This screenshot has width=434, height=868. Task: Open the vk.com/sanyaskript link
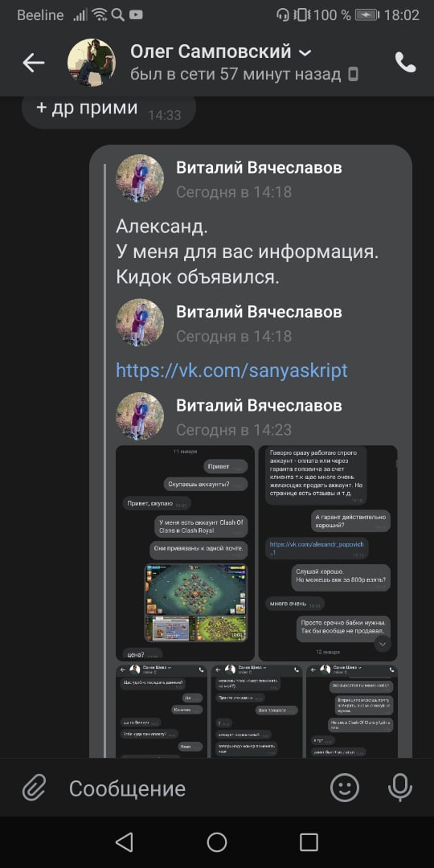click(x=231, y=371)
